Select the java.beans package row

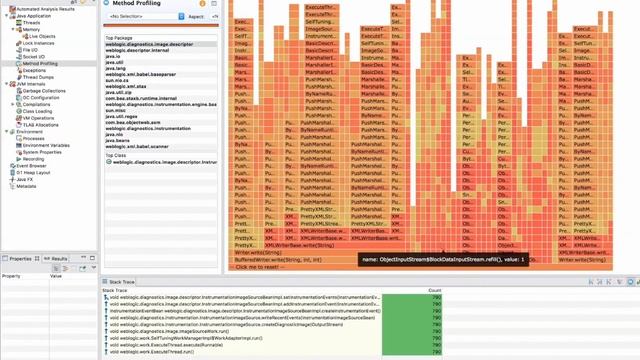pyautogui.click(x=161, y=140)
